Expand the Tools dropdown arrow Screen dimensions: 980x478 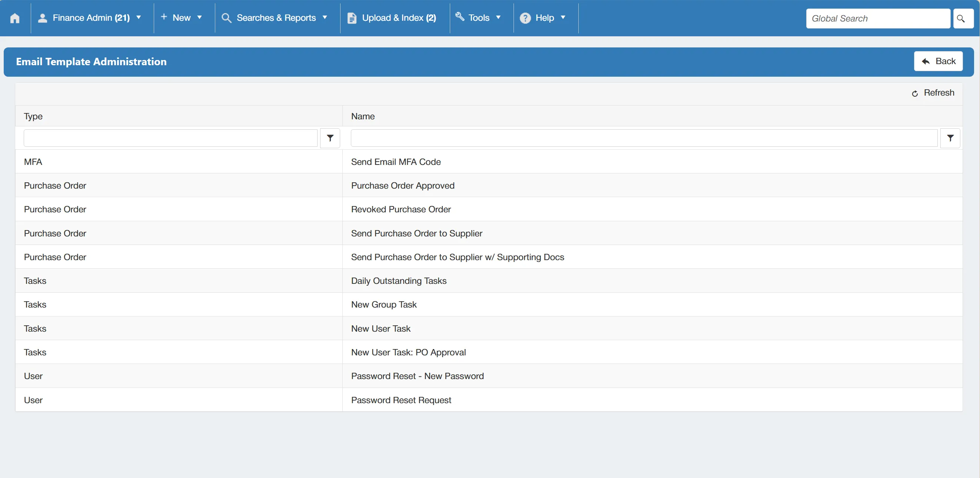tap(498, 17)
